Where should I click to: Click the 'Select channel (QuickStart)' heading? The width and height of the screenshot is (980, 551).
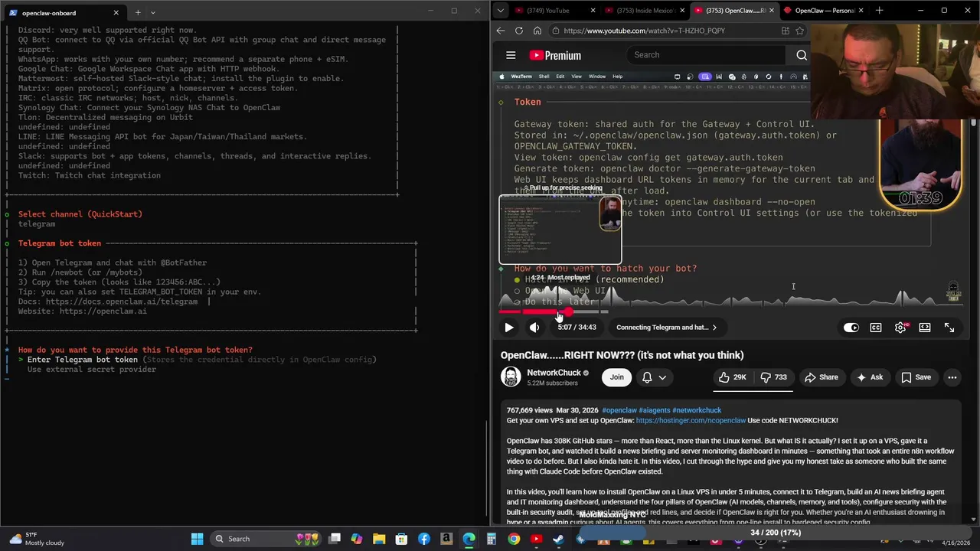click(80, 214)
